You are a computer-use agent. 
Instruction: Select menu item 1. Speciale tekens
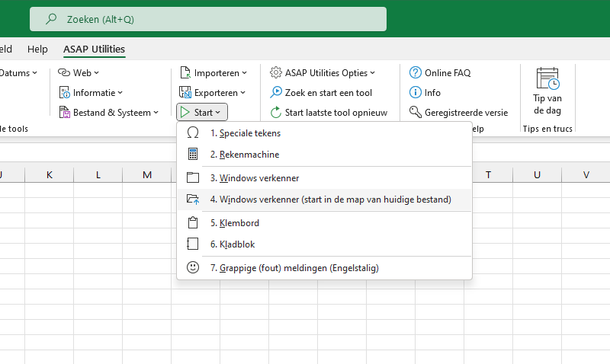[x=325, y=133]
